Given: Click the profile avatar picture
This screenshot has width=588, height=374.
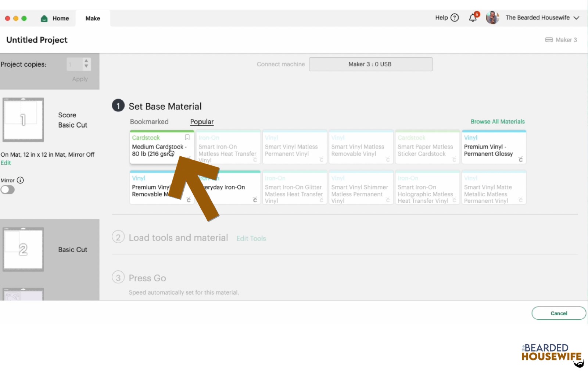Looking at the screenshot, I should pyautogui.click(x=492, y=17).
